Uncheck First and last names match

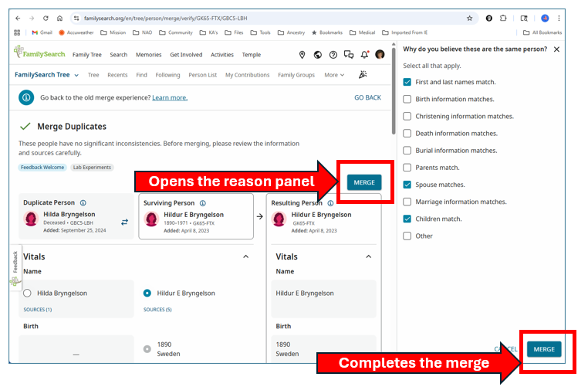[x=407, y=82]
